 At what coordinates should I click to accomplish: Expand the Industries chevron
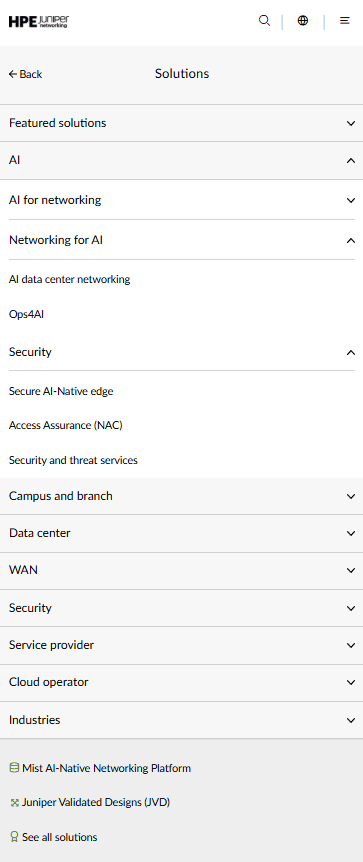[351, 720]
